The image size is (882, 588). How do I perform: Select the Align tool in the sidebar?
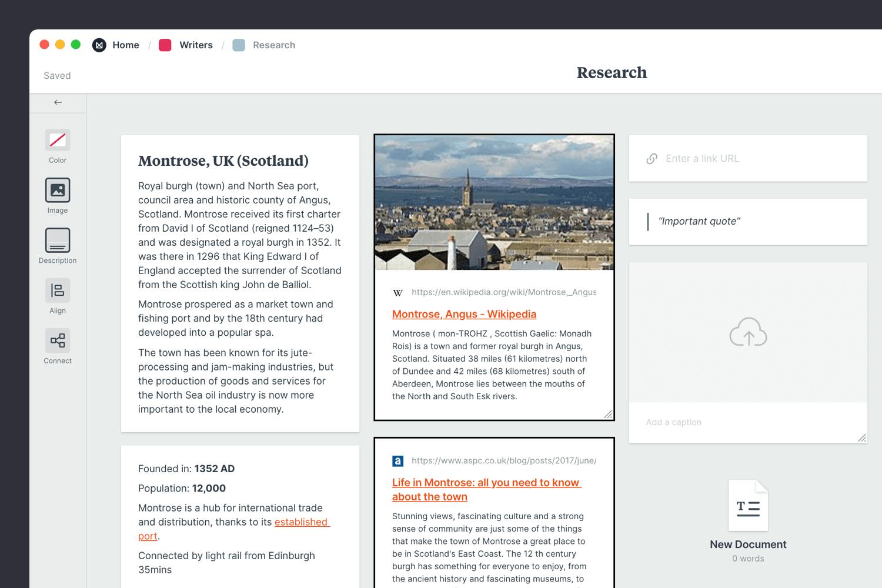tap(57, 290)
